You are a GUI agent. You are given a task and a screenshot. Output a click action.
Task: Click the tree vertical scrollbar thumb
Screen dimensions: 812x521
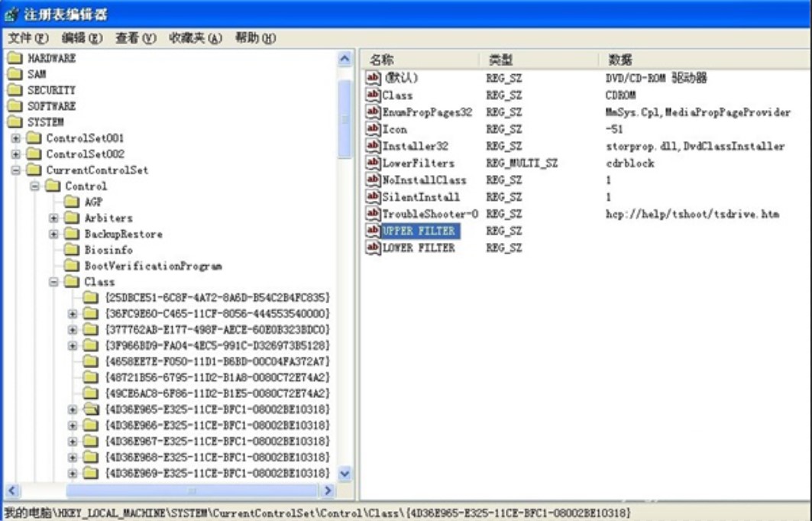click(345, 119)
